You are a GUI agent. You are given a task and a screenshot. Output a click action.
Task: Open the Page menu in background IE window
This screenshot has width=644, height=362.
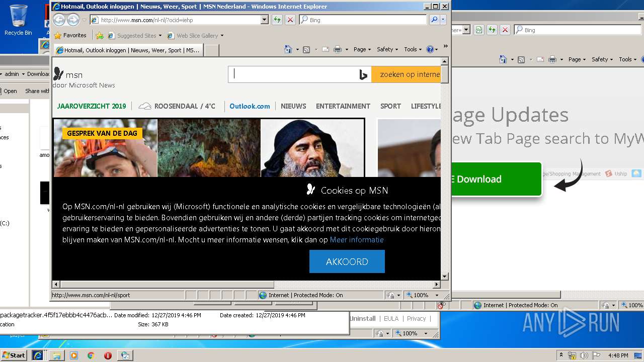pyautogui.click(x=577, y=59)
